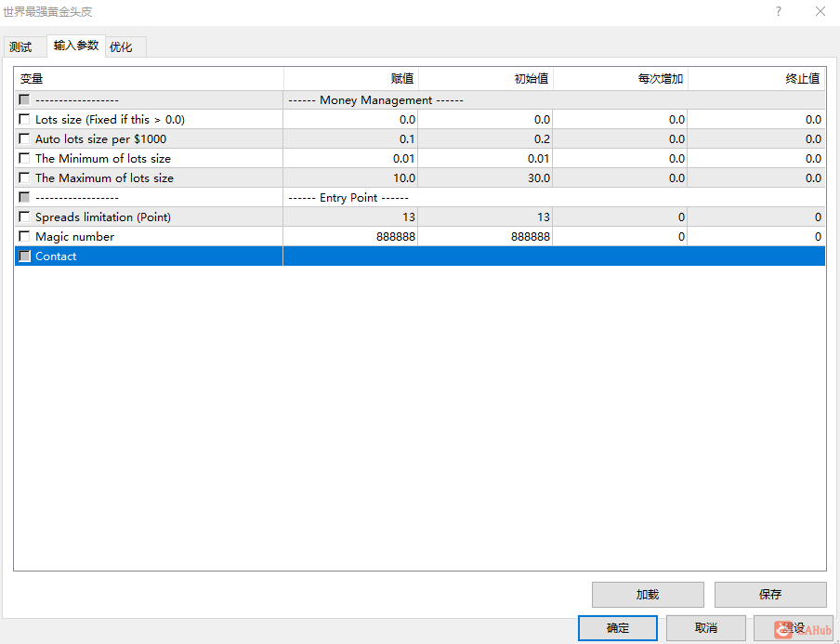
Task: Close the dialog with the X icon
Action: coord(820,11)
